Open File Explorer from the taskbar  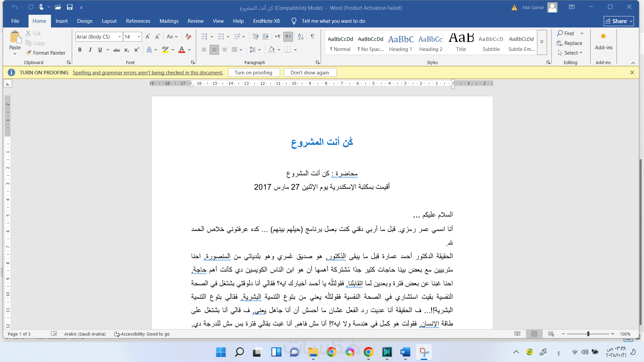pyautogui.click(x=313, y=352)
